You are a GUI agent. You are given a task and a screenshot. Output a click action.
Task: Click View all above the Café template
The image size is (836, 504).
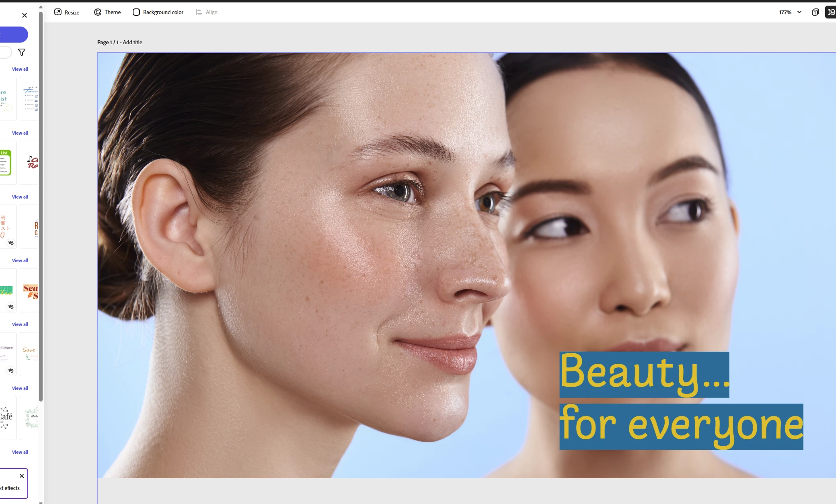click(20, 388)
